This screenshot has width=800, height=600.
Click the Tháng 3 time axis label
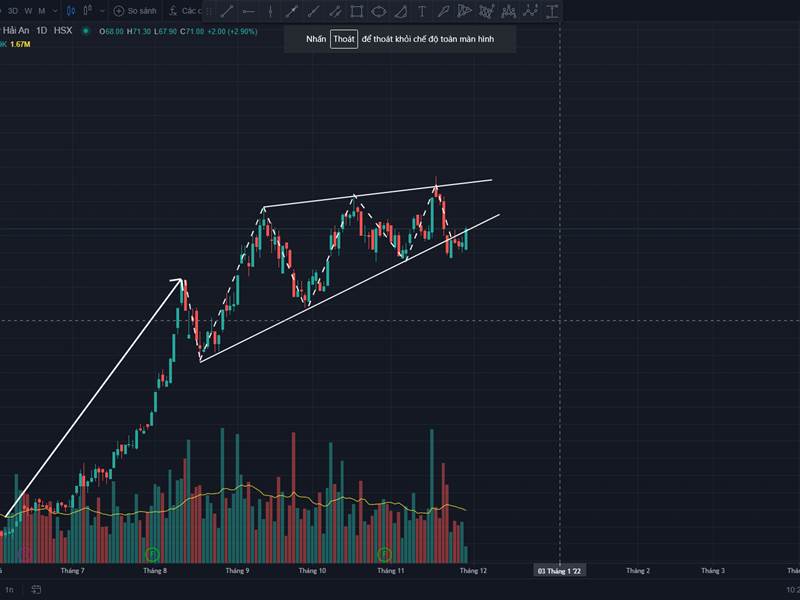tap(713, 570)
